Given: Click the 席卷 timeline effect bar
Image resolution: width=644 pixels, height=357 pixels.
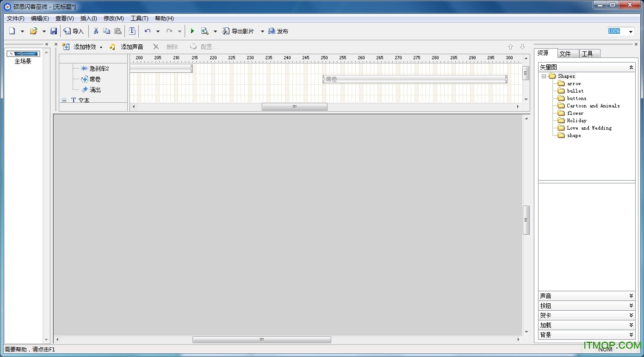Looking at the screenshot, I should pos(415,79).
